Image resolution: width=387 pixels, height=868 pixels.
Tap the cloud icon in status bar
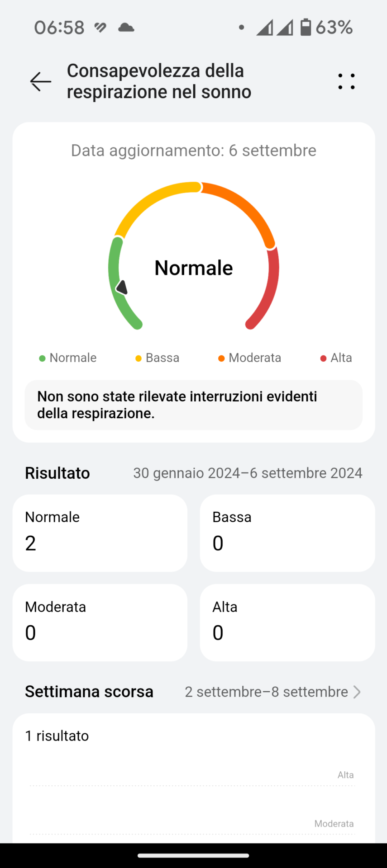pyautogui.click(x=126, y=28)
